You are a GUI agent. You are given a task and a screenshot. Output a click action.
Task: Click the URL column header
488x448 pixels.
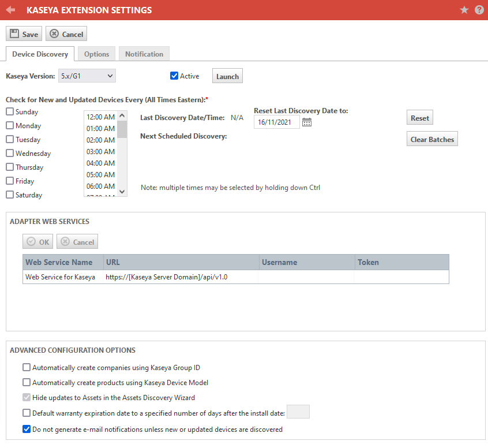coord(181,262)
